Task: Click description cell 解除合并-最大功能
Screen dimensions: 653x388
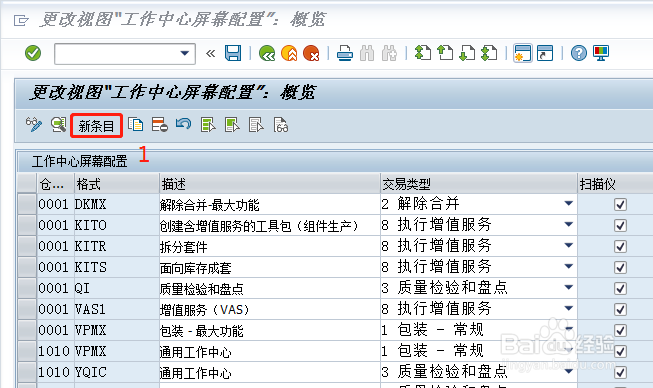Action: (x=269, y=205)
